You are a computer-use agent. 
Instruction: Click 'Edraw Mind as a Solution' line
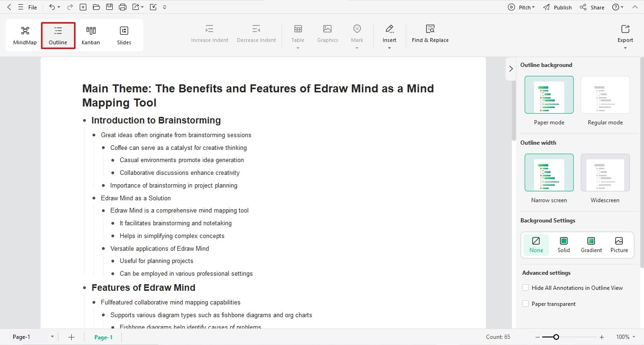[136, 198]
